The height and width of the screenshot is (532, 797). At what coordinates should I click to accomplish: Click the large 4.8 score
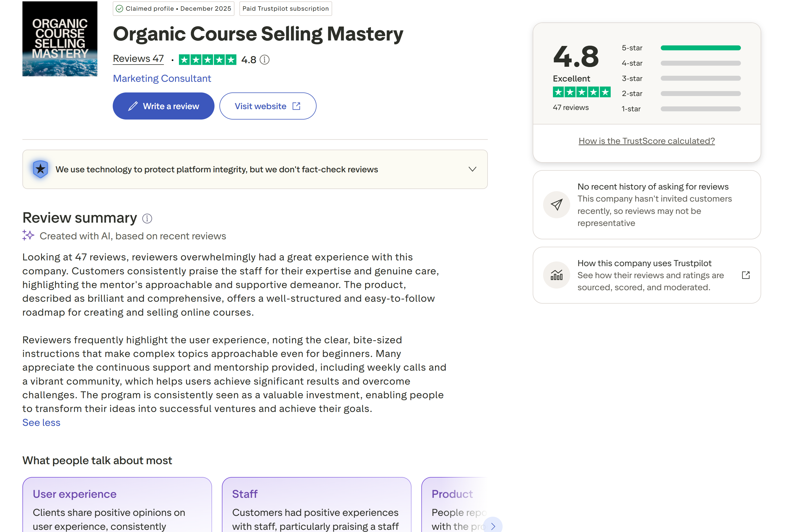(576, 56)
